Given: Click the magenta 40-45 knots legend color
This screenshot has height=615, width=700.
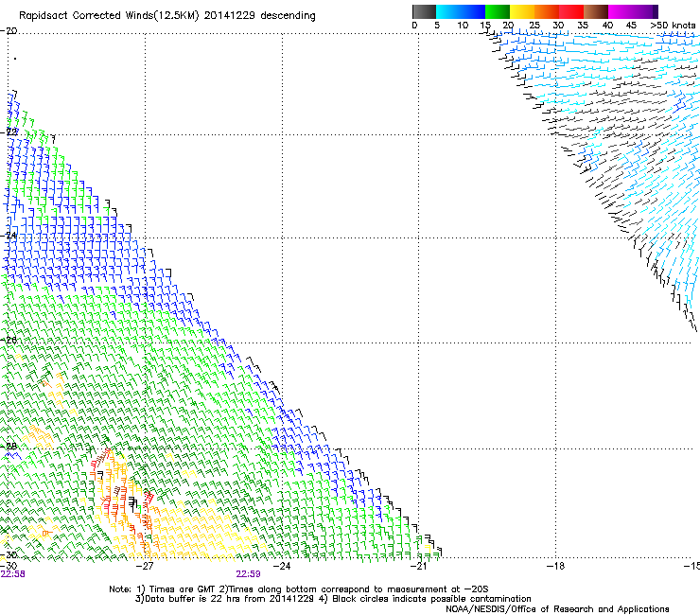Looking at the screenshot, I should point(621,11).
